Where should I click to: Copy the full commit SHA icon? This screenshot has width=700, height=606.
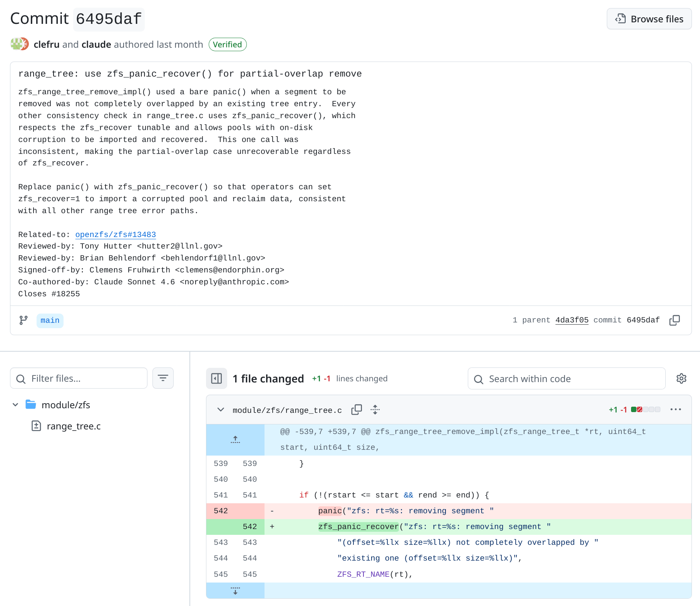pyautogui.click(x=674, y=320)
